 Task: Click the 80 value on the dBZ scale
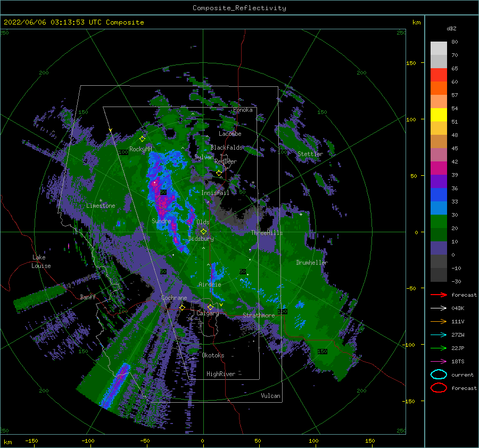click(x=455, y=42)
